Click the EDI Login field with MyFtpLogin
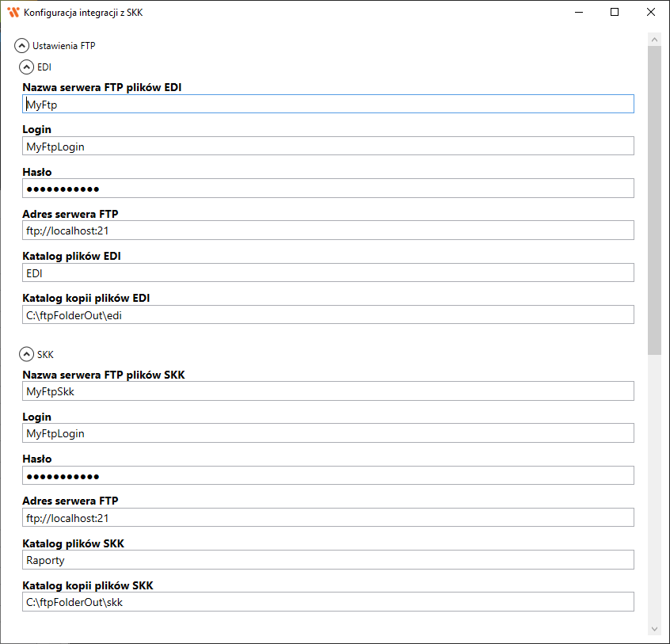Screen dimensions: 670x644 click(x=328, y=146)
